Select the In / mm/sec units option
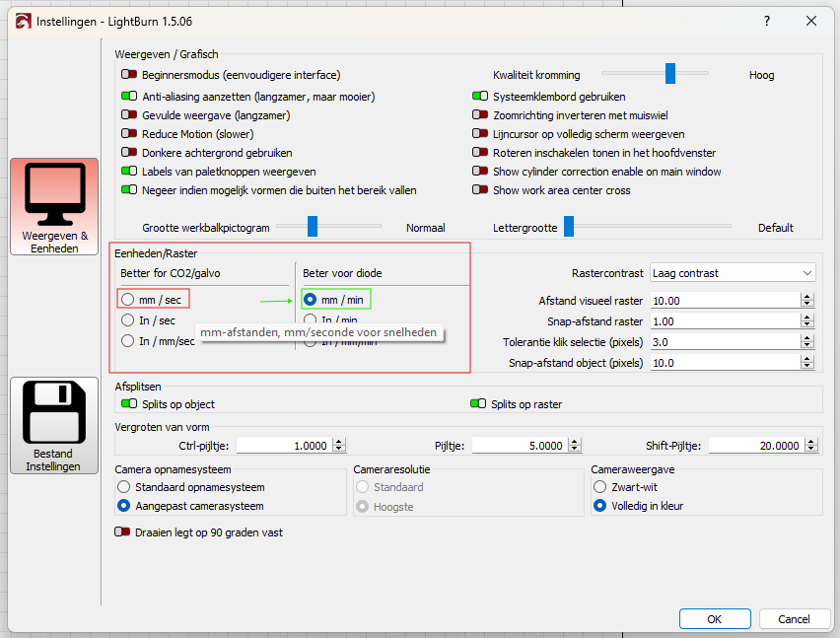This screenshot has width=840, height=638. click(127, 341)
